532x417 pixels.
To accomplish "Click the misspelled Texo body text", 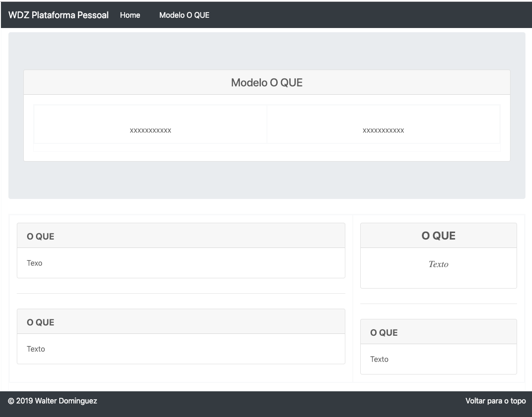I will (x=35, y=263).
